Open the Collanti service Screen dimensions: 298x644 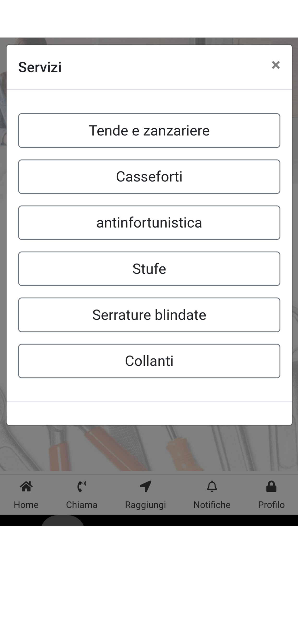coord(149,361)
